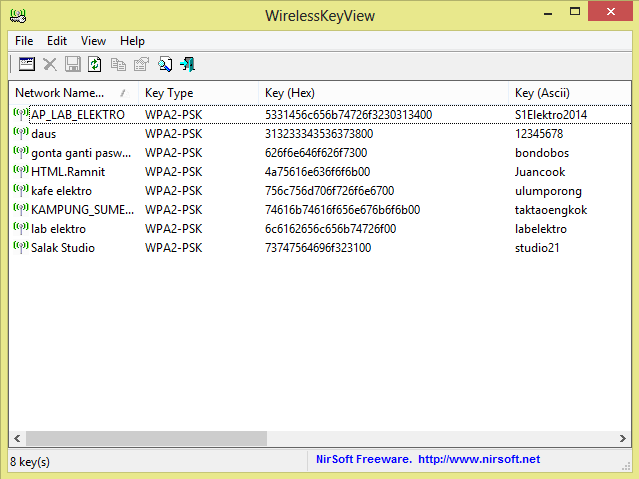Click the 8 key(s) status bar text
Image resolution: width=639 pixels, height=479 pixels.
tap(30, 462)
